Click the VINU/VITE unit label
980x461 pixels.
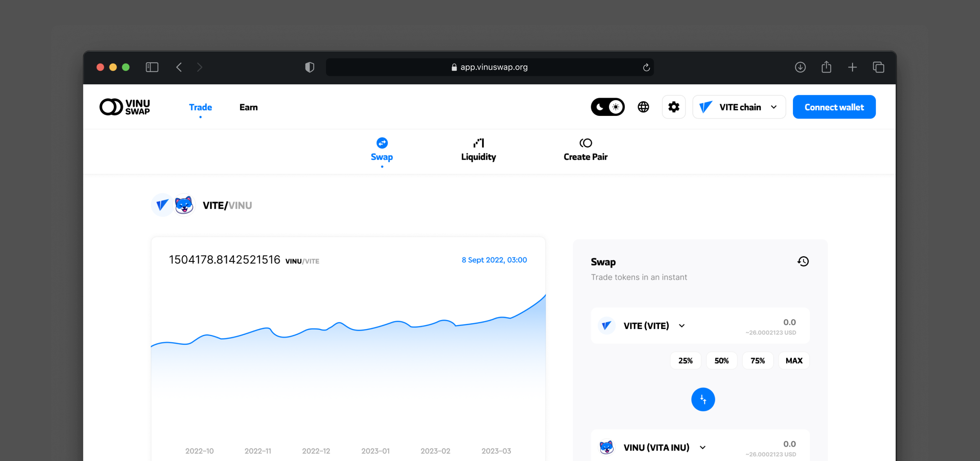[x=302, y=261]
